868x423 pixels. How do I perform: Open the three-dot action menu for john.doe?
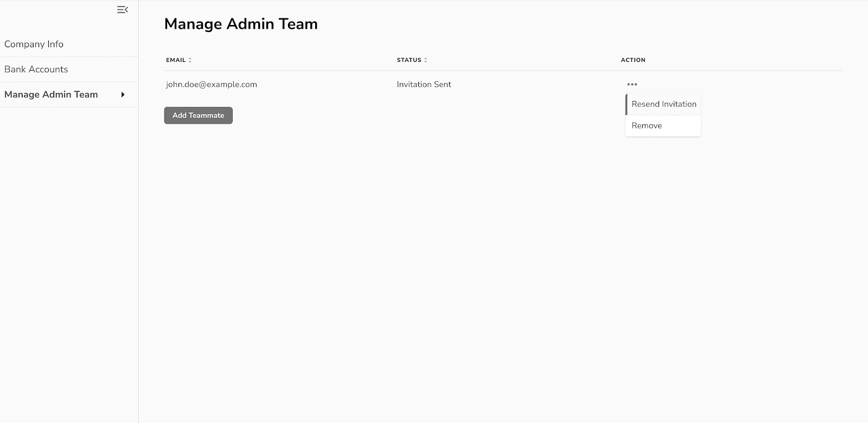632,84
